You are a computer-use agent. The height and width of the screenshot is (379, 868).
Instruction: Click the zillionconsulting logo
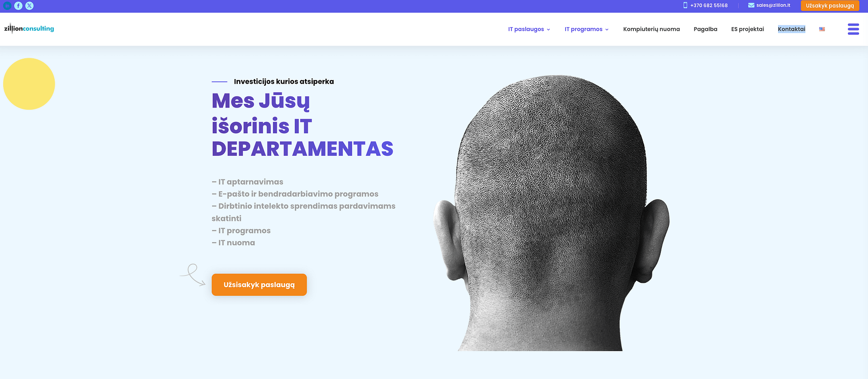(29, 28)
